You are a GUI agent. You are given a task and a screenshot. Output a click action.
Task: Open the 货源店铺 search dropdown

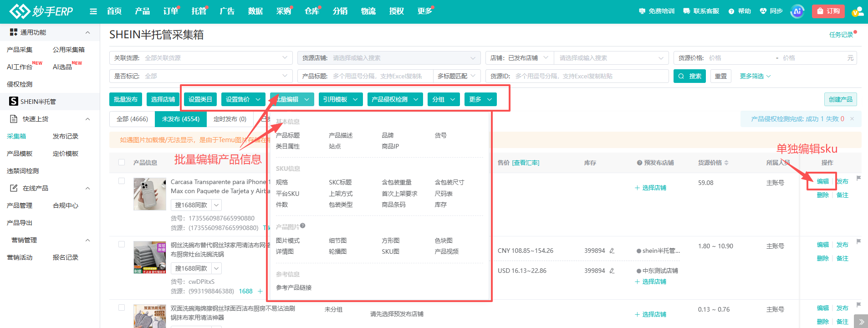(389, 58)
